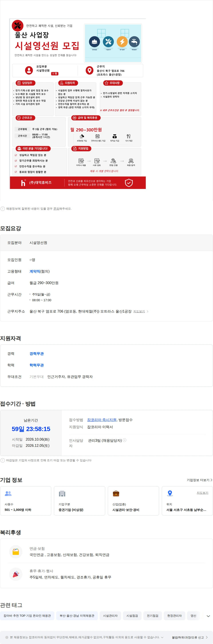Expand 인사담당자 details with plus icon
Image resolution: width=213 pixels, height=644 pixels.
[x=124, y=440]
